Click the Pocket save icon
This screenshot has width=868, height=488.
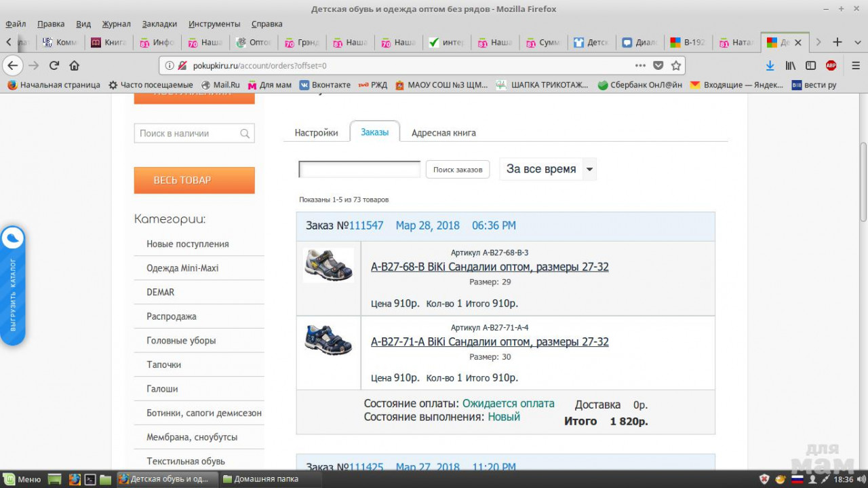658,66
